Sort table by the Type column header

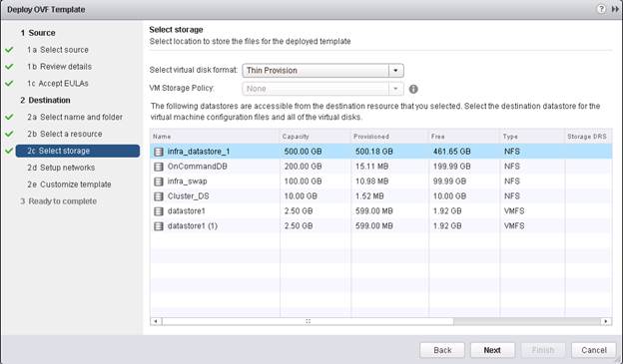pyautogui.click(x=532, y=137)
